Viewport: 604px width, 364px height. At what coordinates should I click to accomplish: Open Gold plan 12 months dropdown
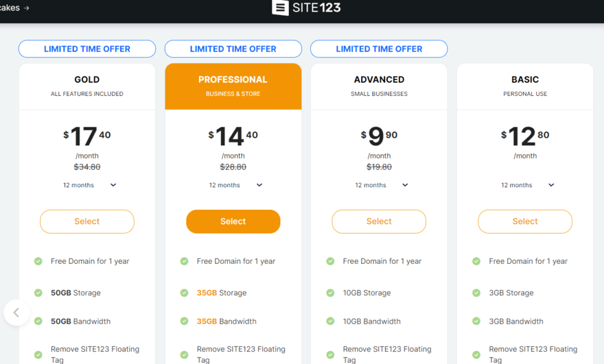coord(89,185)
